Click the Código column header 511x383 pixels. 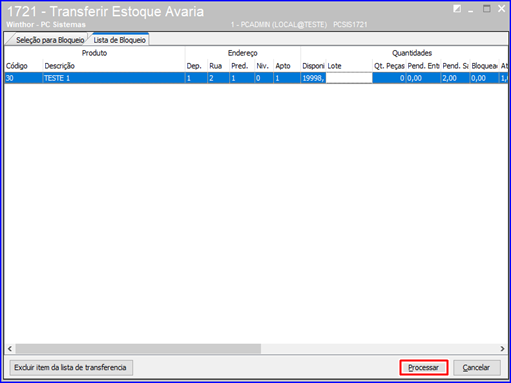(23, 66)
